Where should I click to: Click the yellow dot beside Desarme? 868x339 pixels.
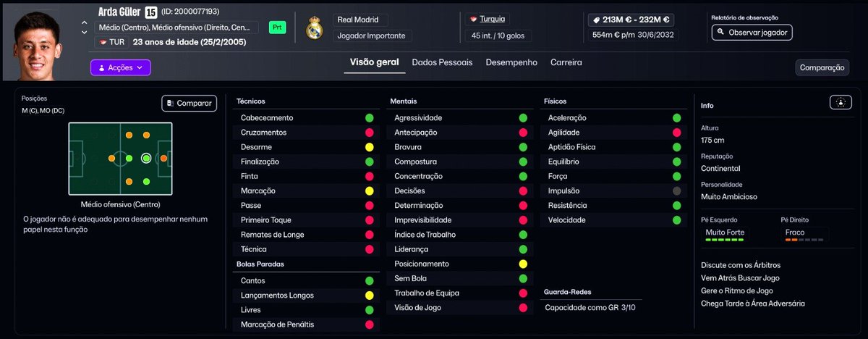[x=369, y=147]
